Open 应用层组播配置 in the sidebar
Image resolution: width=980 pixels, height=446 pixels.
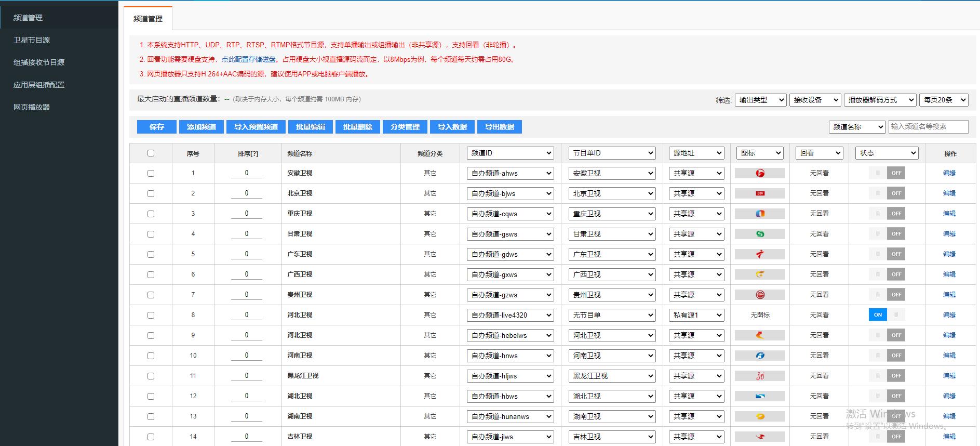[x=59, y=85]
